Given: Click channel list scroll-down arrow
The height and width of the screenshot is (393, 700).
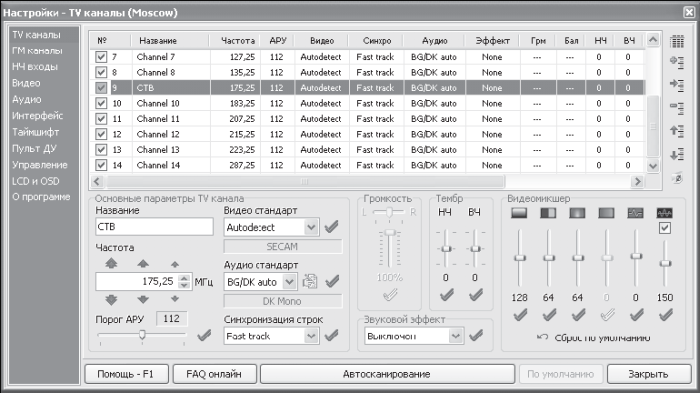Looking at the screenshot, I should coord(653,166).
